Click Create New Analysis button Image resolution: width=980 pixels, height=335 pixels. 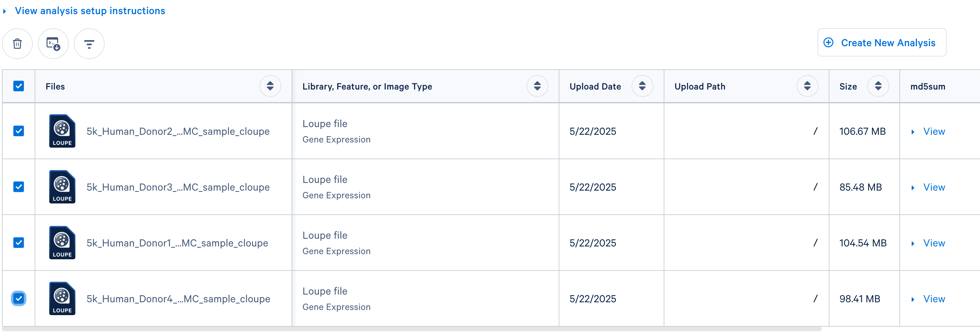point(881,43)
